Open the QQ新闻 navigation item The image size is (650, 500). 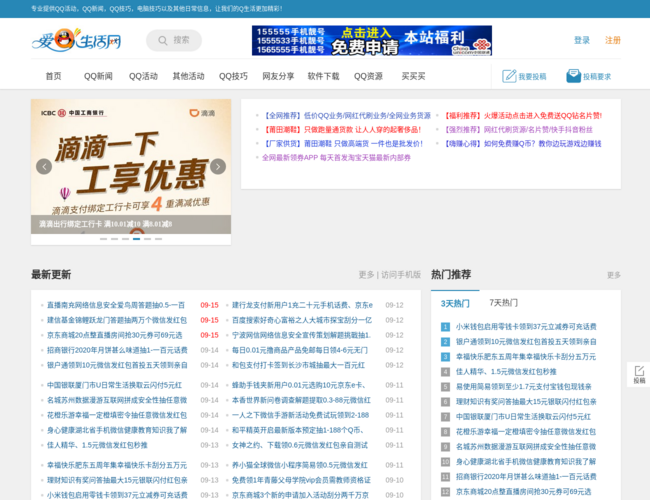(98, 76)
